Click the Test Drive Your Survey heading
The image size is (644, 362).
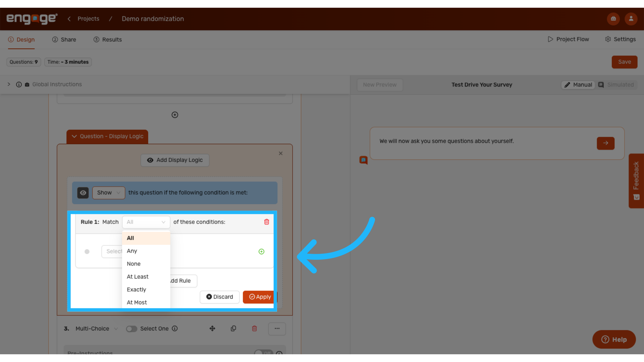click(x=482, y=85)
